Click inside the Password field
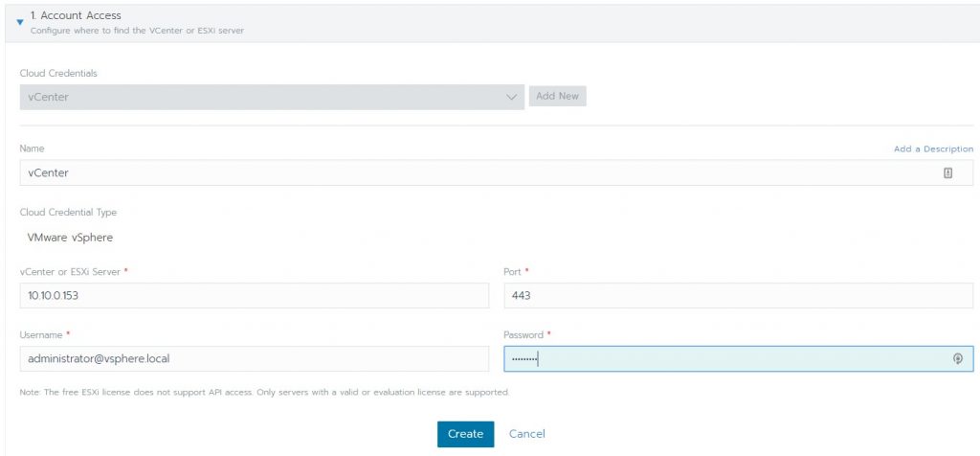The width and height of the screenshot is (980, 456). click(x=739, y=359)
